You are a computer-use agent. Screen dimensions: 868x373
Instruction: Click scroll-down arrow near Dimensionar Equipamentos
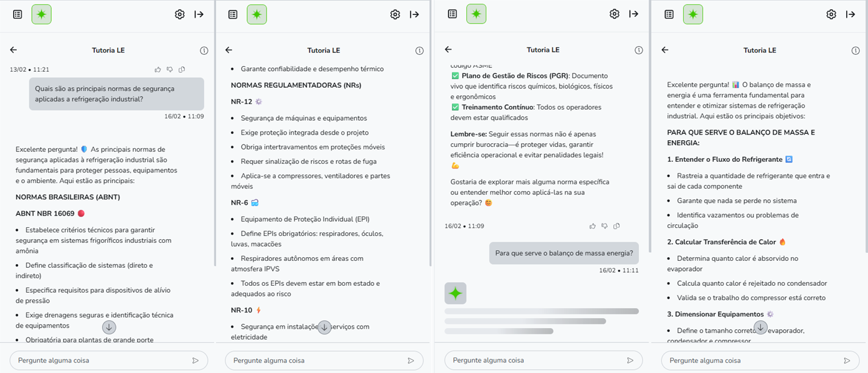coord(760,327)
